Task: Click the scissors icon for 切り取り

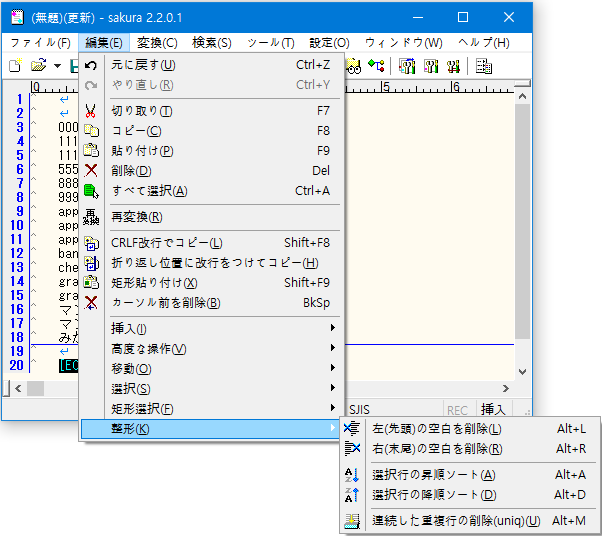Action: coord(91,111)
